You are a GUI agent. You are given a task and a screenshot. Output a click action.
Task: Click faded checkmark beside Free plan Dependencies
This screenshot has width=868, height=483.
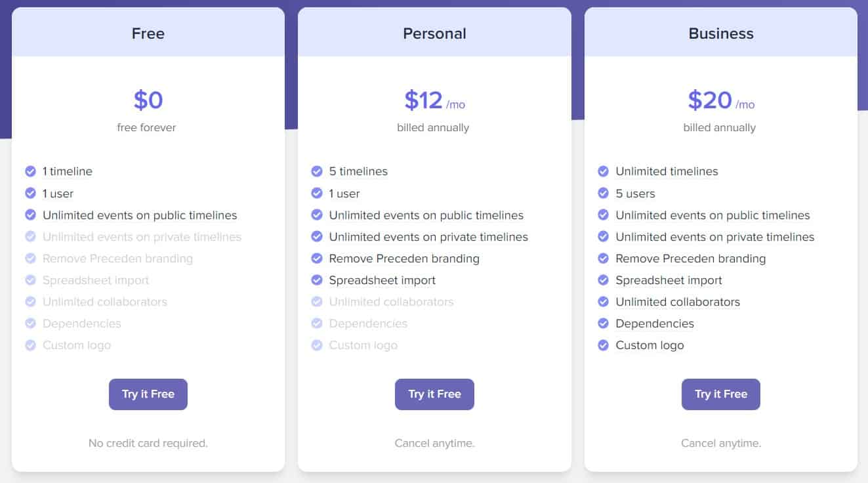(x=30, y=324)
